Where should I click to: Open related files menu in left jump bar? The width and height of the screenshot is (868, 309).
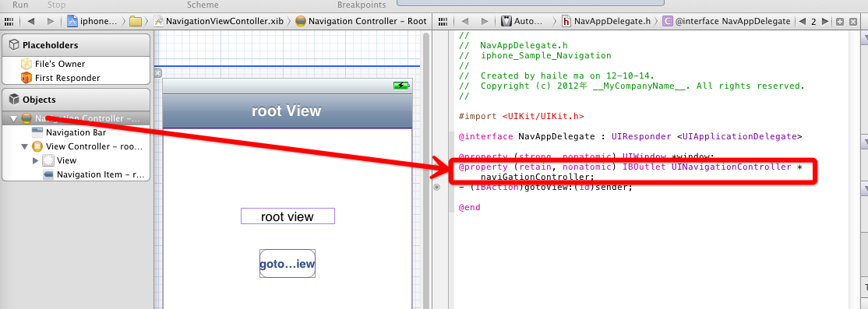coord(9,22)
